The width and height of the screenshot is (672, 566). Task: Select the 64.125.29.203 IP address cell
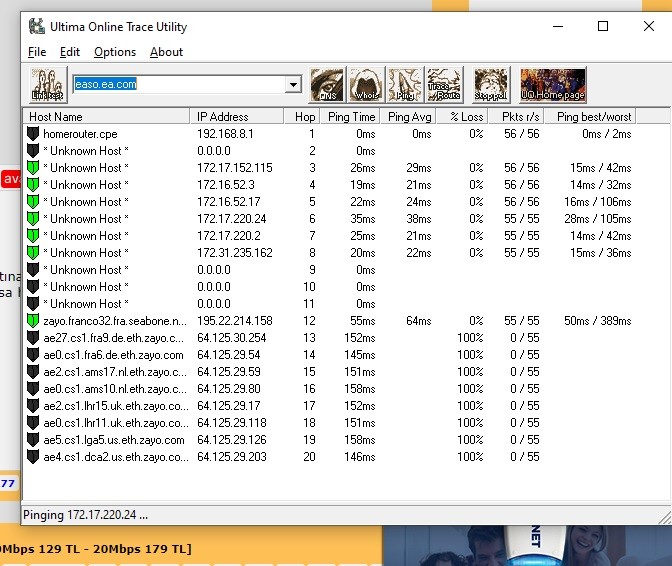click(x=232, y=457)
